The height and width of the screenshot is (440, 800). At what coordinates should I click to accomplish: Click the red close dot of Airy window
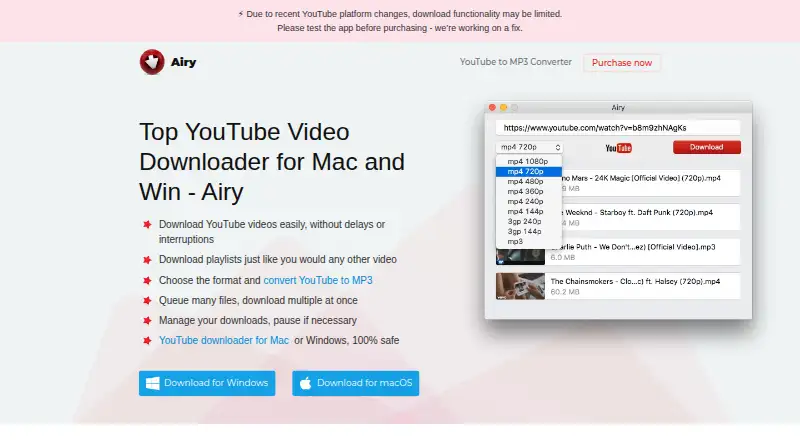pos(492,108)
